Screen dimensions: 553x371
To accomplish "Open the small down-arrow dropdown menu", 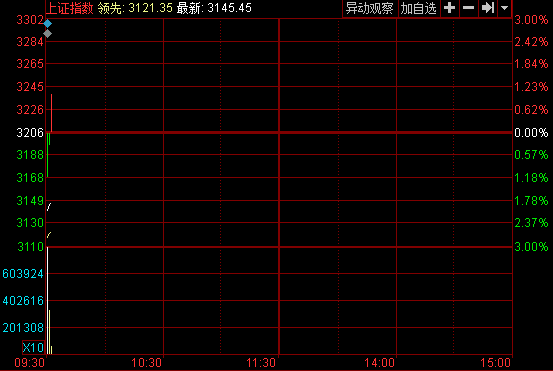I will coord(505,8).
